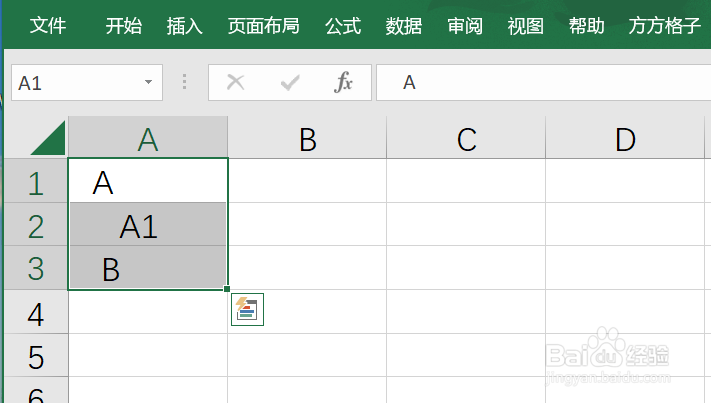
Task: Switch to the 开始 tab
Action: [124, 26]
